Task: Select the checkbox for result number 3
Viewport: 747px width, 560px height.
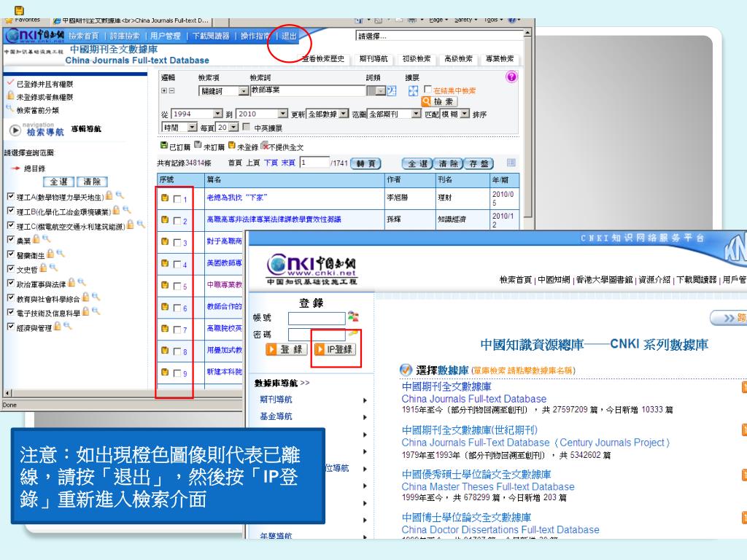Action: (x=177, y=243)
